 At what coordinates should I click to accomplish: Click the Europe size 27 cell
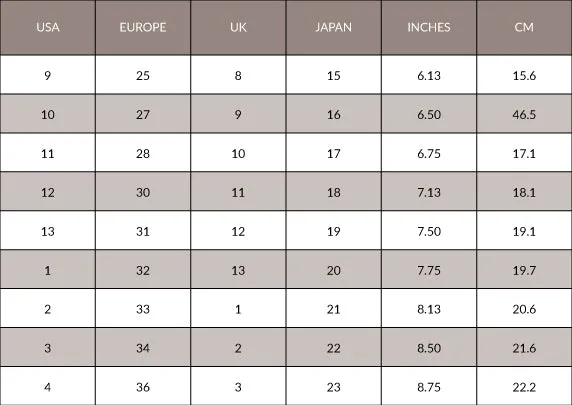click(143, 114)
